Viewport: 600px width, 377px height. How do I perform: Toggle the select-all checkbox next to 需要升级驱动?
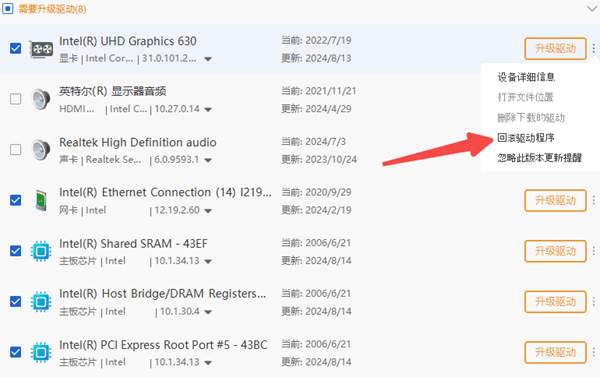8,8
